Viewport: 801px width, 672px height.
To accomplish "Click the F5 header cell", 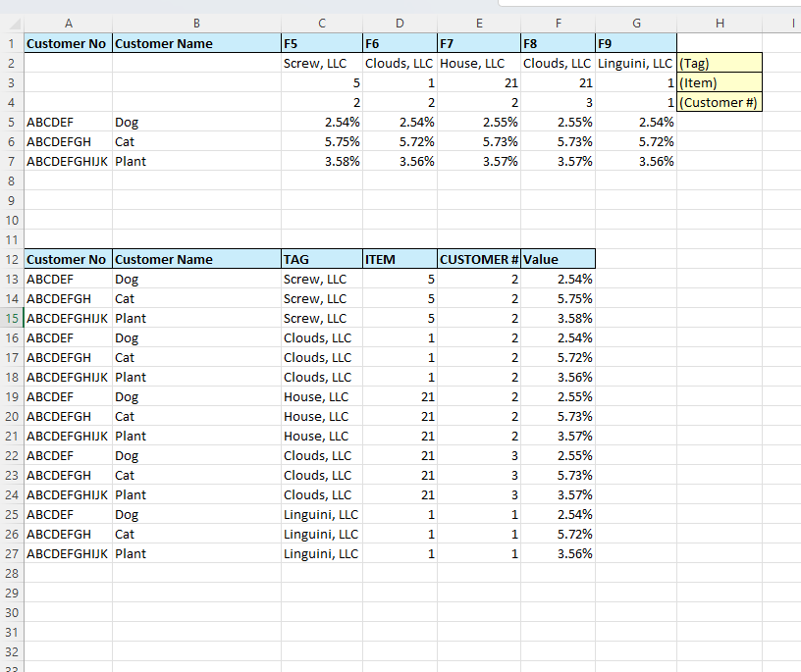I will [x=322, y=43].
